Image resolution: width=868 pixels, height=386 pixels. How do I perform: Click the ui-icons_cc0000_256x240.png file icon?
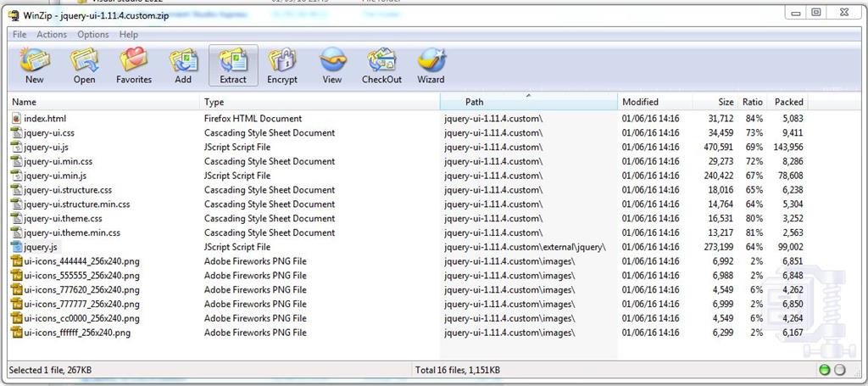tap(16, 318)
